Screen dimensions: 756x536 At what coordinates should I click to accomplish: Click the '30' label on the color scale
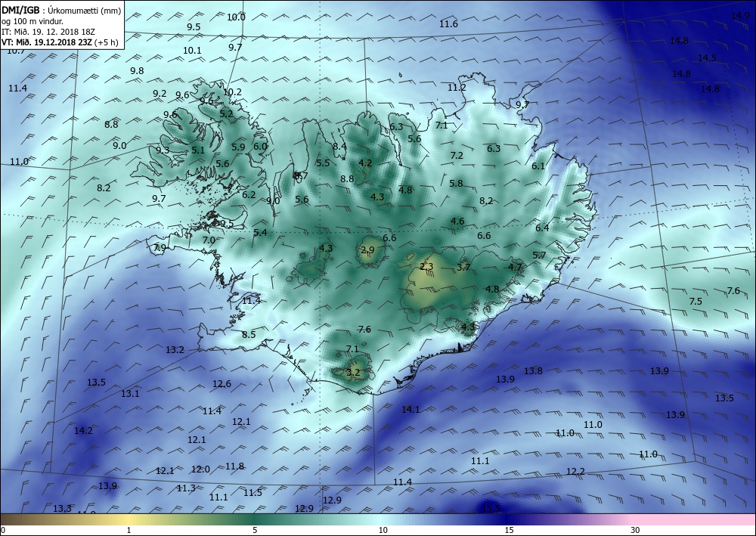(x=635, y=530)
